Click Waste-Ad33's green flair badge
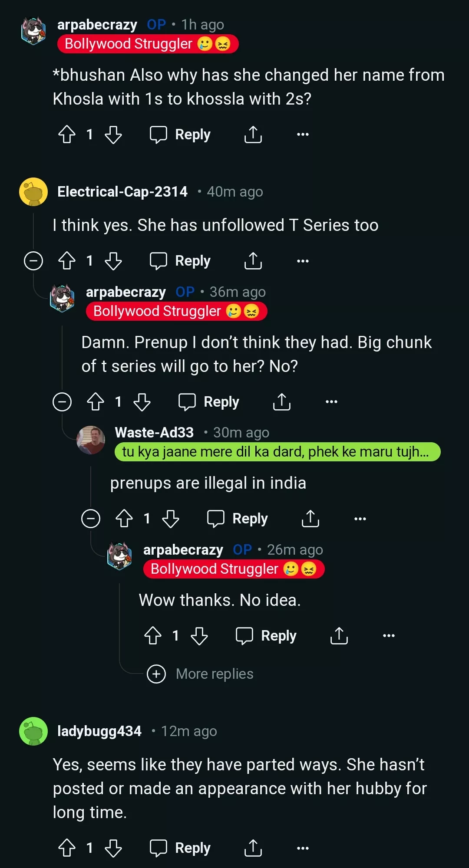The width and height of the screenshot is (469, 868). click(x=277, y=451)
